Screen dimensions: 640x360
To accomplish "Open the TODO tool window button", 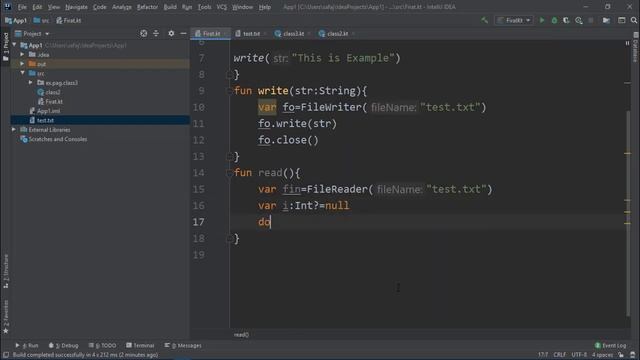I will (x=102, y=345).
